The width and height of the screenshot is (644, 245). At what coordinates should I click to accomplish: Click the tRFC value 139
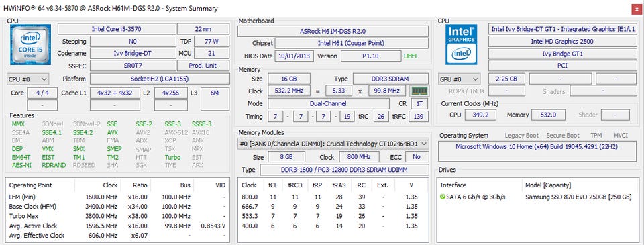419,117
